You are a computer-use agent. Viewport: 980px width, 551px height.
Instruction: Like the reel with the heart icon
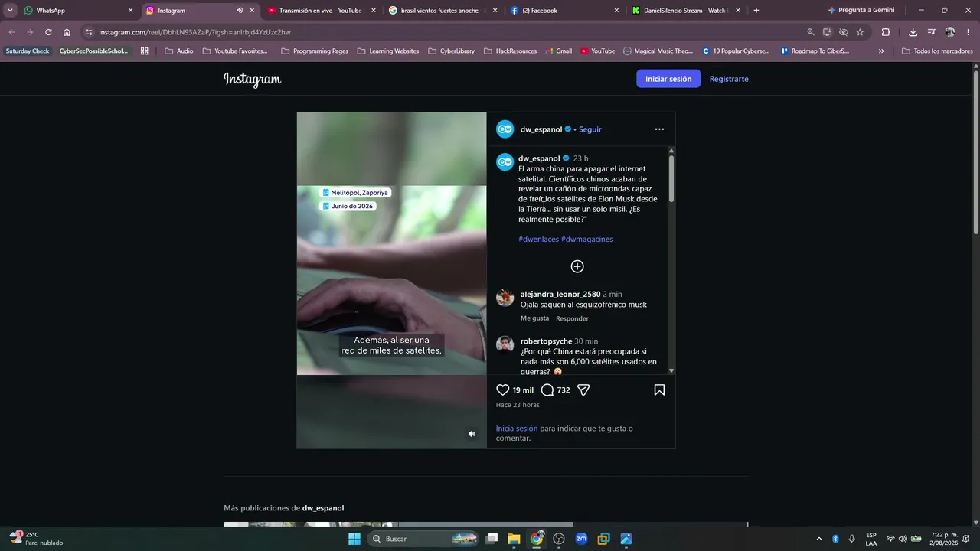[503, 390]
